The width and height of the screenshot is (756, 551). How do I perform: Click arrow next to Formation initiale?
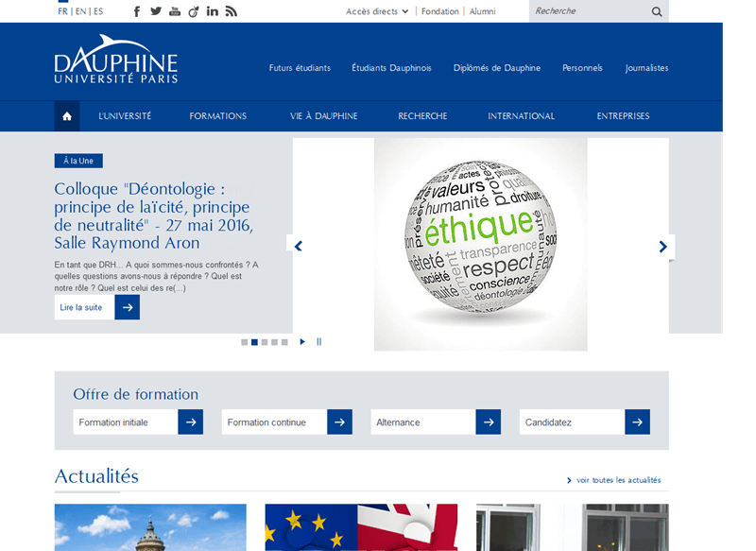coord(191,422)
